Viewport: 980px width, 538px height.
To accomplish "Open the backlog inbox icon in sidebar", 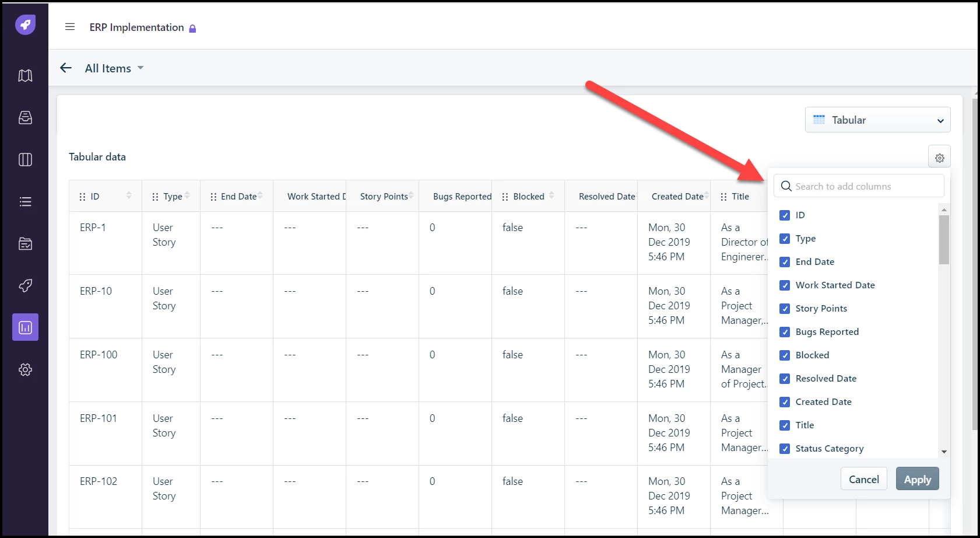I will coord(25,117).
